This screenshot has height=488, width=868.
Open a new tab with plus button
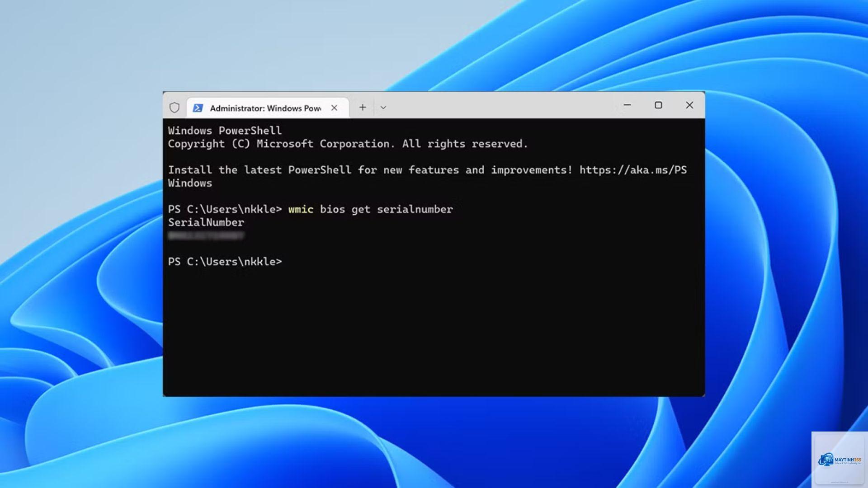click(363, 108)
